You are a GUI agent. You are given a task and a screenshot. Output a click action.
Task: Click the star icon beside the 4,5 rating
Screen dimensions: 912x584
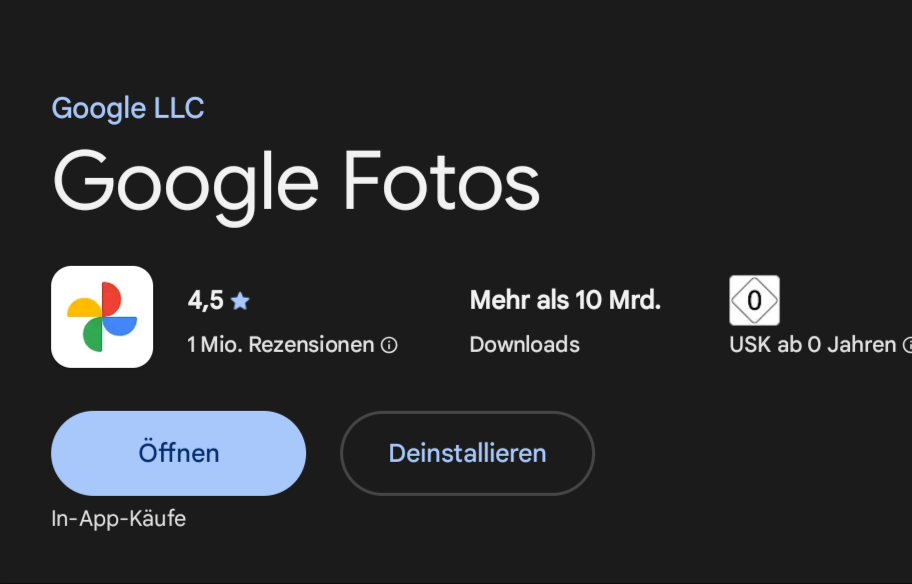tap(240, 300)
